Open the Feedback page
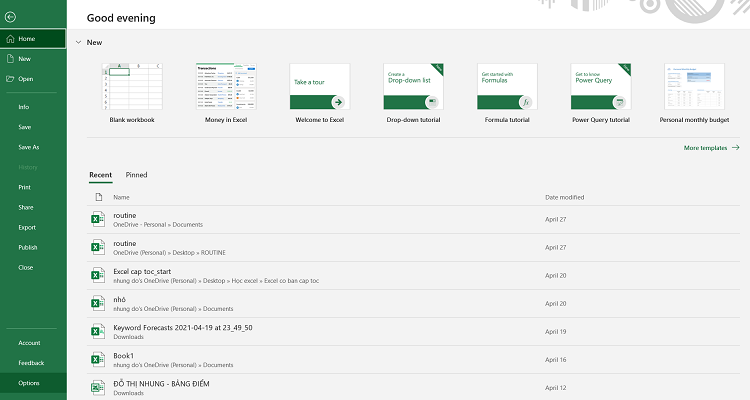 31,363
